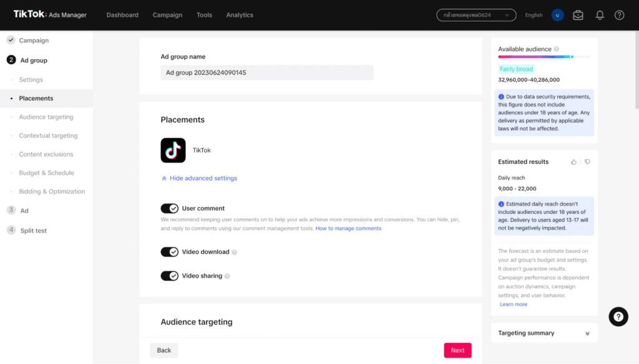Viewport: 639px width, 364px height.
Task: Open the floating help chat button
Action: 618,317
